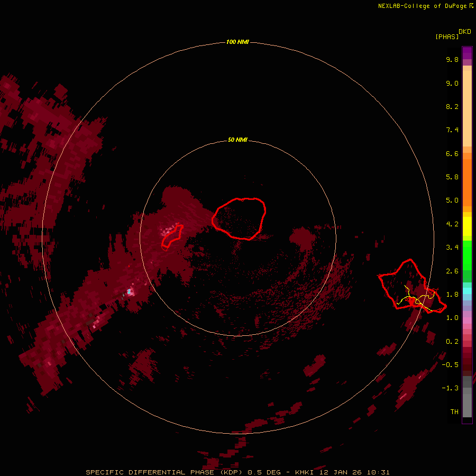Image resolution: width=476 pixels, height=476 pixels.
Task: Click the 5.8 value on the color scale
Action: pos(452,177)
